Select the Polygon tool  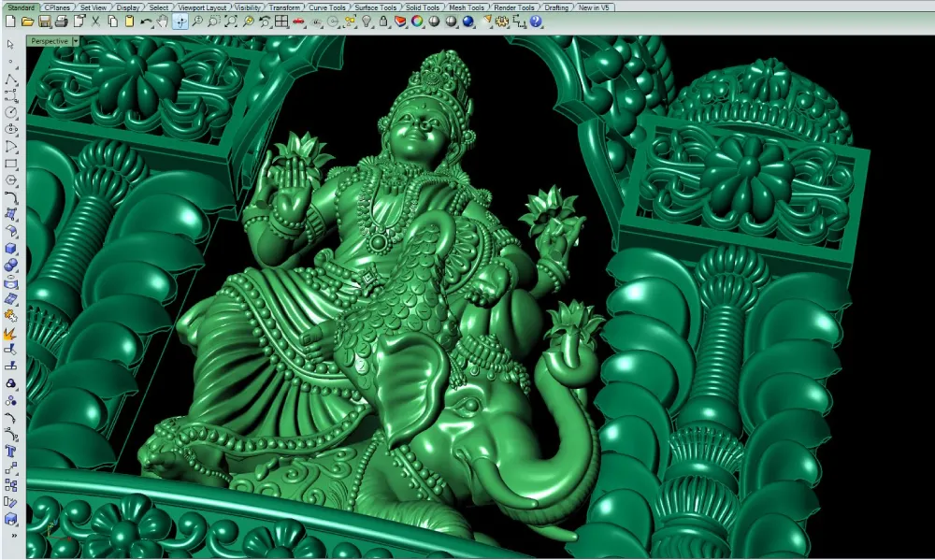10,180
